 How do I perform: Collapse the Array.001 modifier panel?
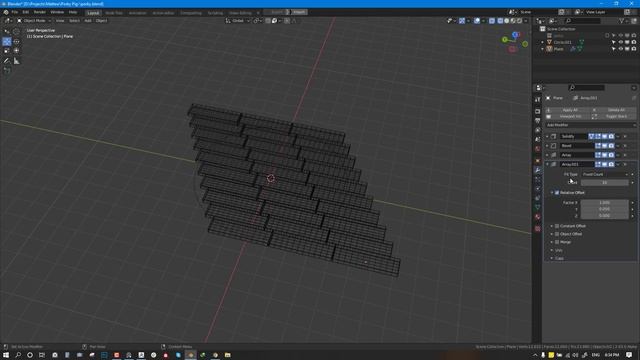point(547,164)
